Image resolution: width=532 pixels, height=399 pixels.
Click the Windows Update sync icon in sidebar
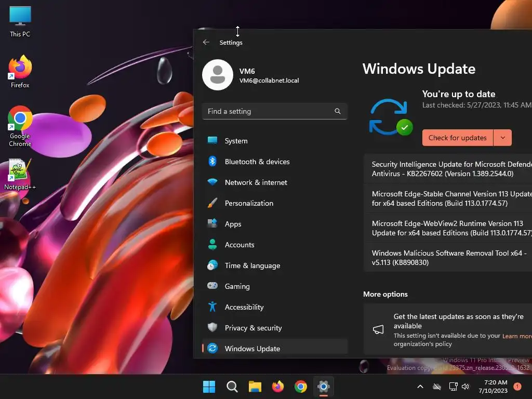[212, 348]
